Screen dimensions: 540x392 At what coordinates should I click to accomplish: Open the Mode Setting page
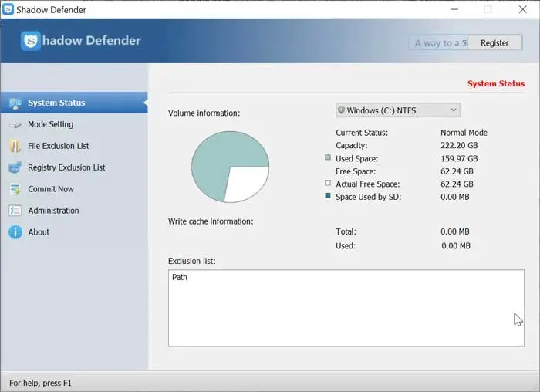[x=51, y=124]
